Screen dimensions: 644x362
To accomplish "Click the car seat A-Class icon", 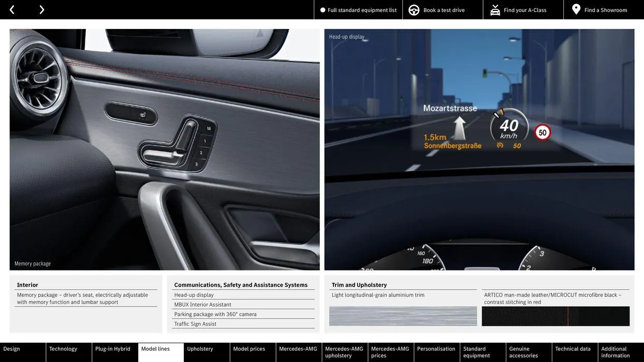I will click(x=495, y=10).
